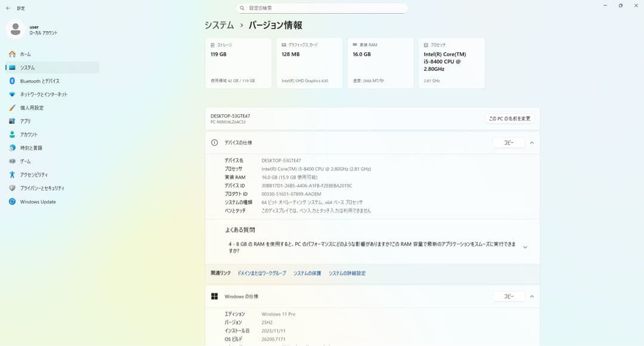Select システム in the sidebar

click(x=32, y=67)
